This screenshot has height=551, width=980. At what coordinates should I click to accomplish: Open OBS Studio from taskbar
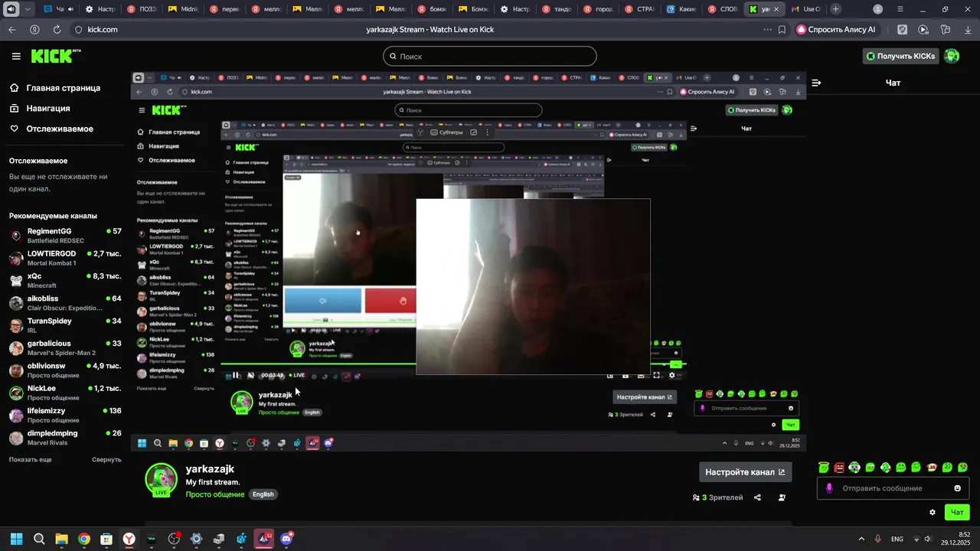[174, 539]
